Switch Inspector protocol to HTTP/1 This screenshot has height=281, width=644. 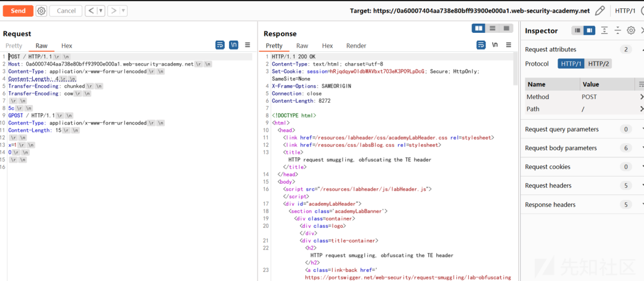[571, 64]
